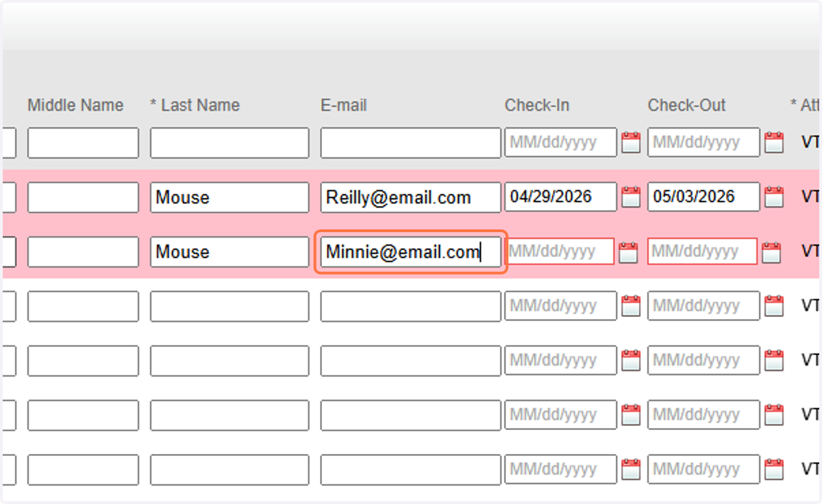Open Check-Out calendar in Reilly@email.com row
822x504 pixels.
point(774,197)
